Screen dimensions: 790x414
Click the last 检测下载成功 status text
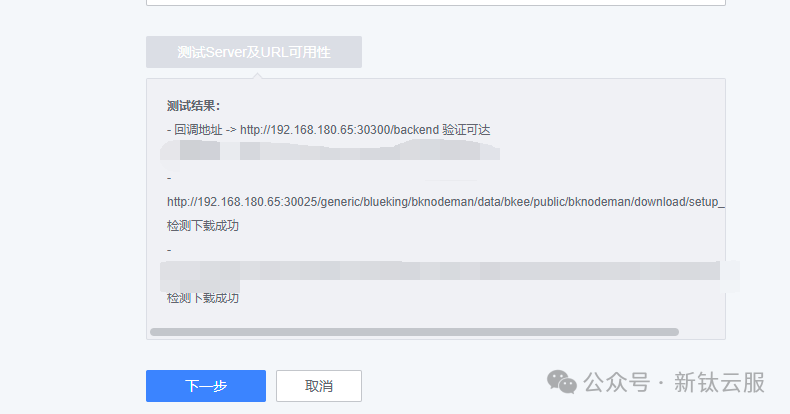pos(203,298)
